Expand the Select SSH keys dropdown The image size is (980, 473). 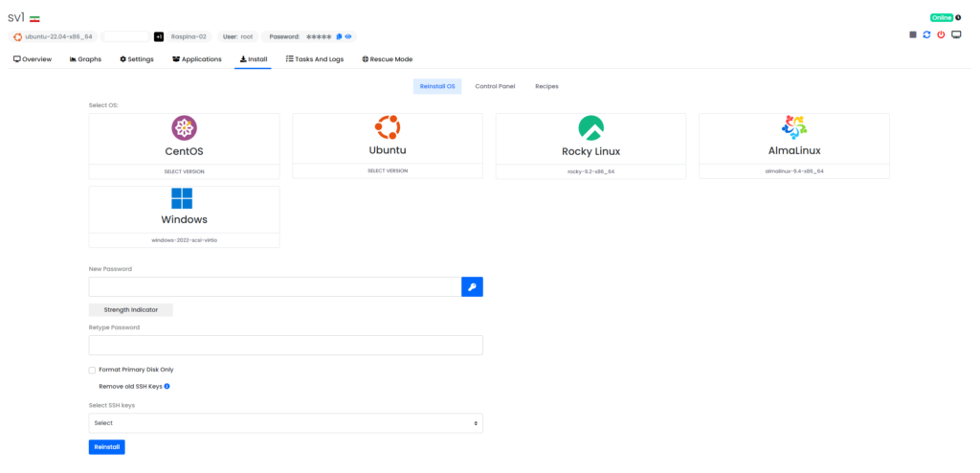(x=285, y=423)
